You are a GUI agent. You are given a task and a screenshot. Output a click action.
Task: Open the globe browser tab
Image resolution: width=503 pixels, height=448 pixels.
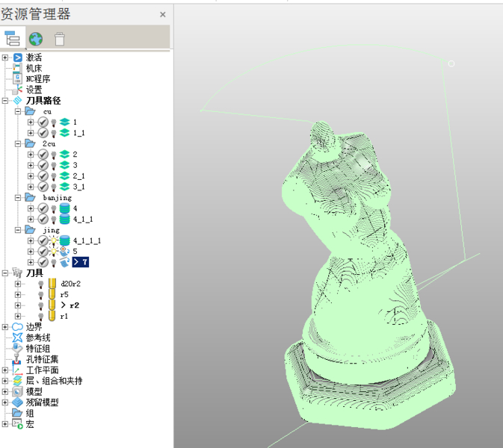[36, 39]
